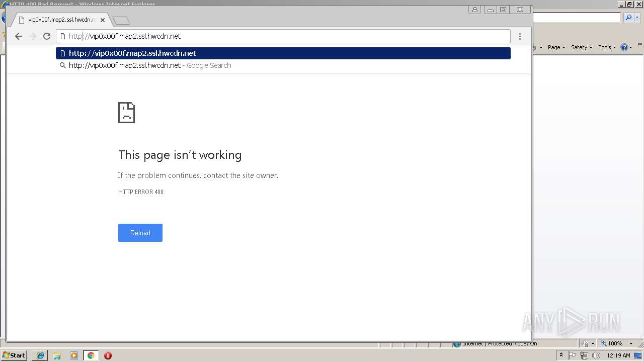Click the red Opera icon on taskbar
Viewport: 644px width, 362px height.
108,355
